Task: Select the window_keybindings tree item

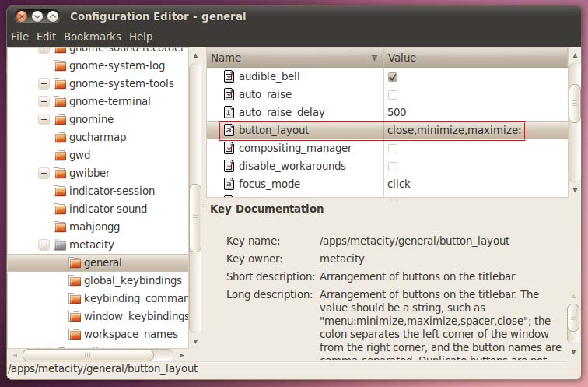Action: click(136, 316)
